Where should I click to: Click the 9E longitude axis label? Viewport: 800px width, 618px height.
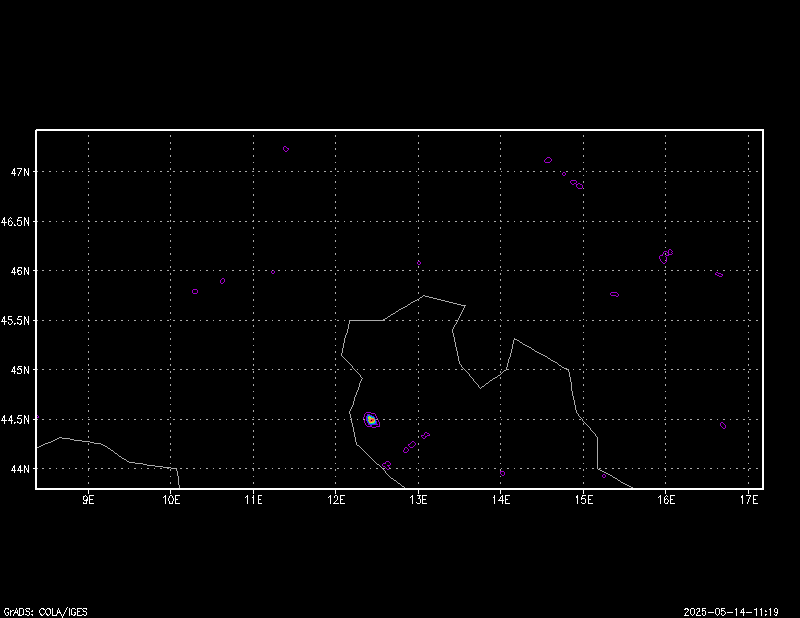click(88, 500)
